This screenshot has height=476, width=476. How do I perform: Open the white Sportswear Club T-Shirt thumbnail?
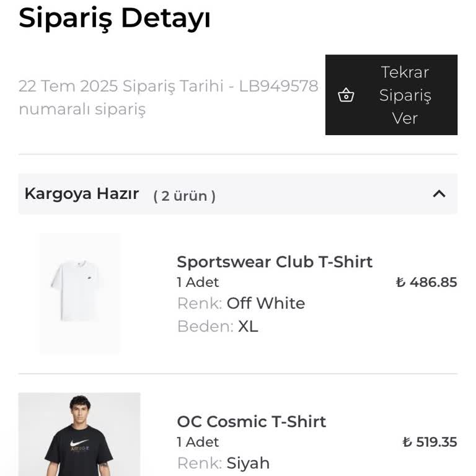click(80, 293)
